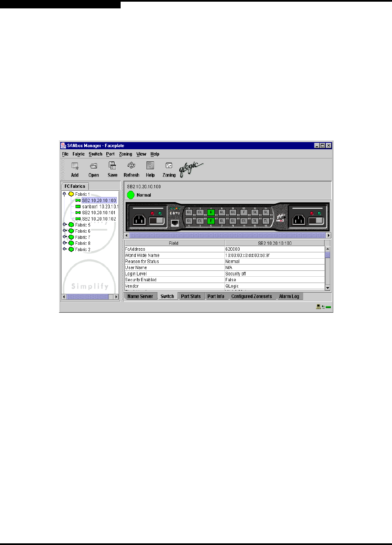
Task: Open the File menu
Action: coord(65,154)
